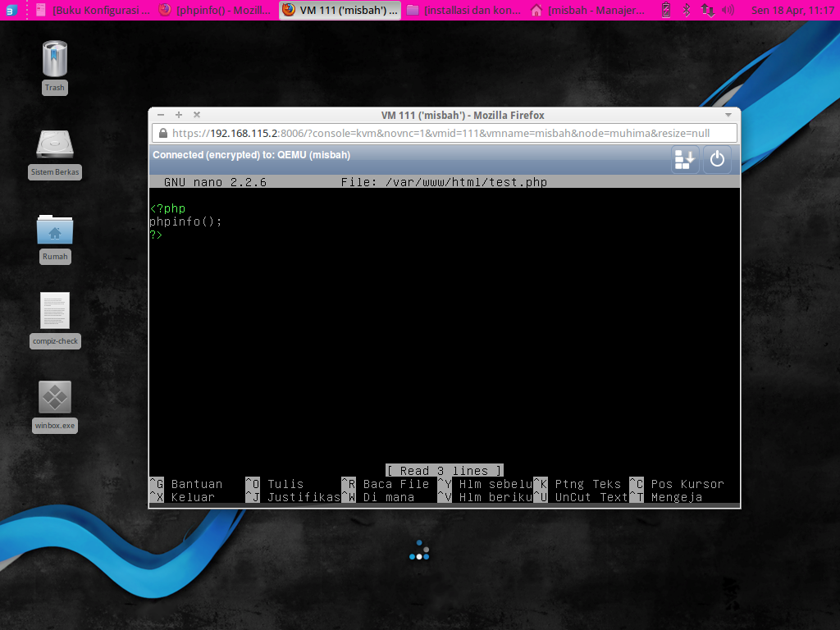Click the Firefox window minimize button
Viewport: 840px width, 630px height.
click(x=161, y=115)
